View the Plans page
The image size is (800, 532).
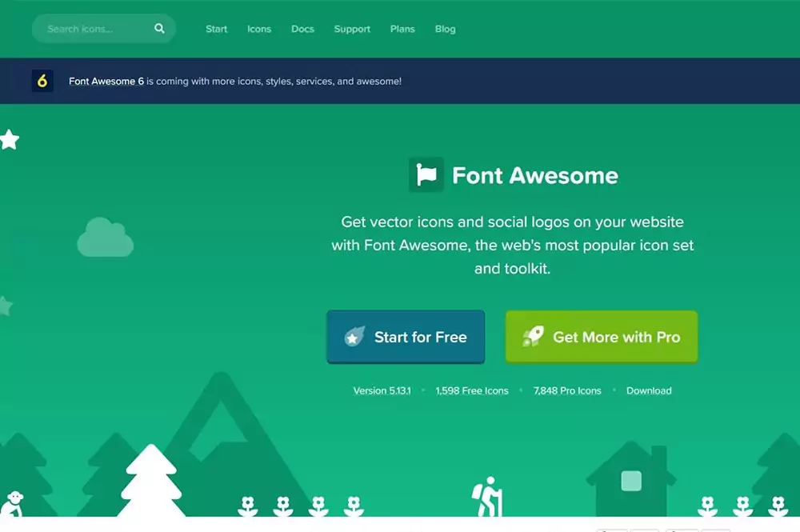[402, 29]
